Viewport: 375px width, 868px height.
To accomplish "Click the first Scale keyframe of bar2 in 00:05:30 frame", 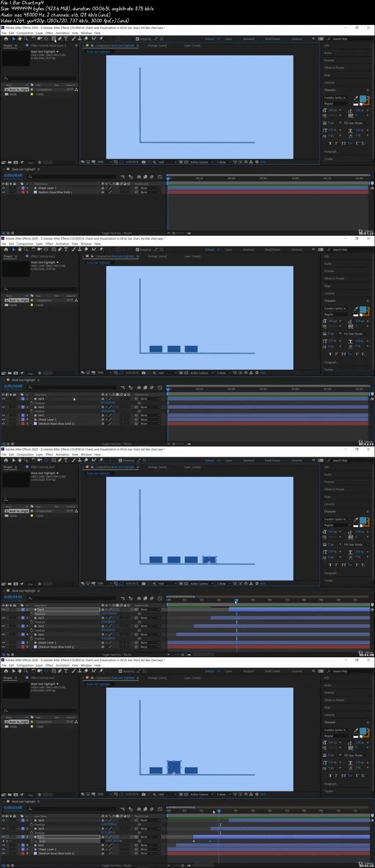I will coord(194,841).
